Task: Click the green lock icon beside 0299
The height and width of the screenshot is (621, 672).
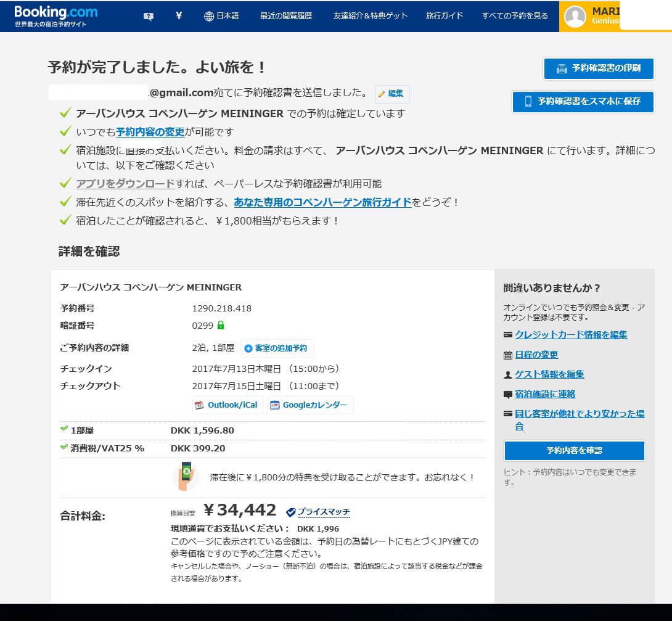Action: coord(221,325)
